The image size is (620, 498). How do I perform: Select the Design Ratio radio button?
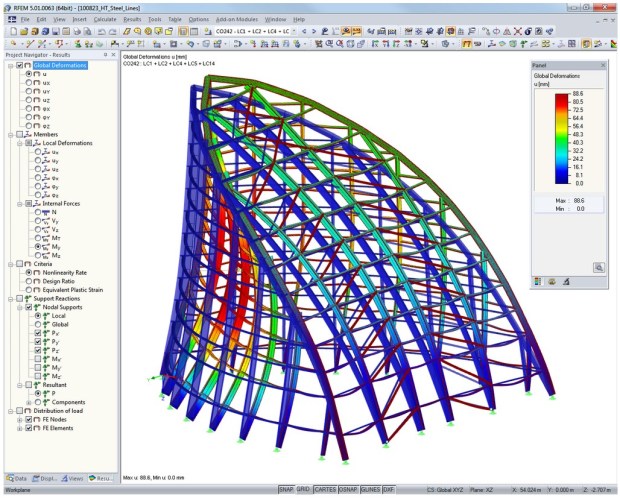coord(37,282)
